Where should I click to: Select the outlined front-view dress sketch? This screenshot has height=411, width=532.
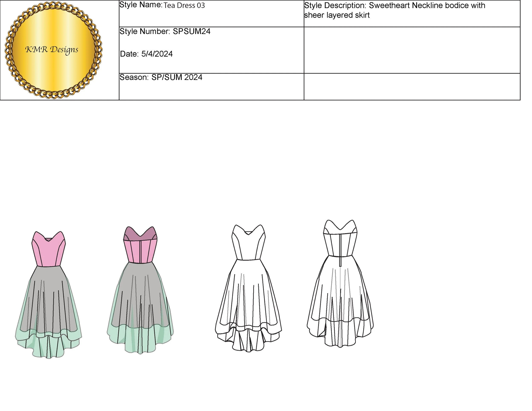pos(248,288)
